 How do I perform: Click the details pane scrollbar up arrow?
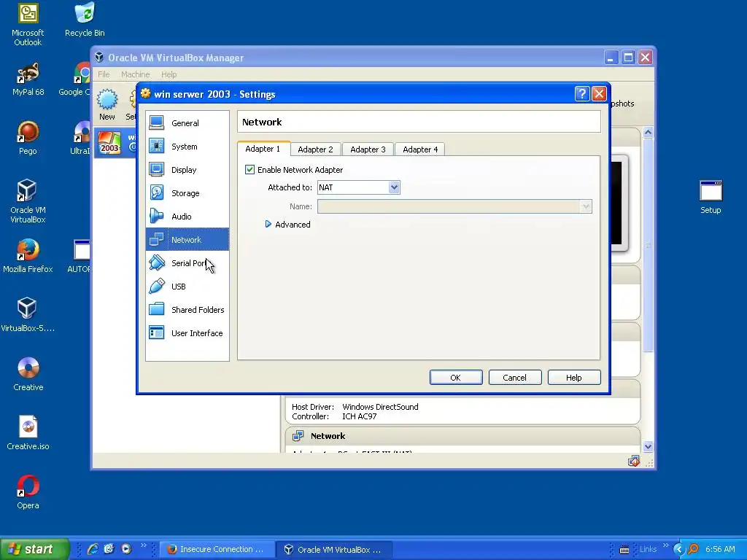(648, 133)
